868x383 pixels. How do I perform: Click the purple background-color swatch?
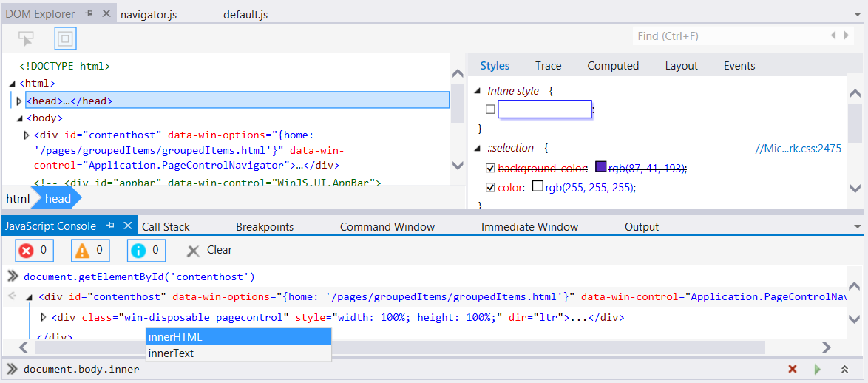pos(600,168)
